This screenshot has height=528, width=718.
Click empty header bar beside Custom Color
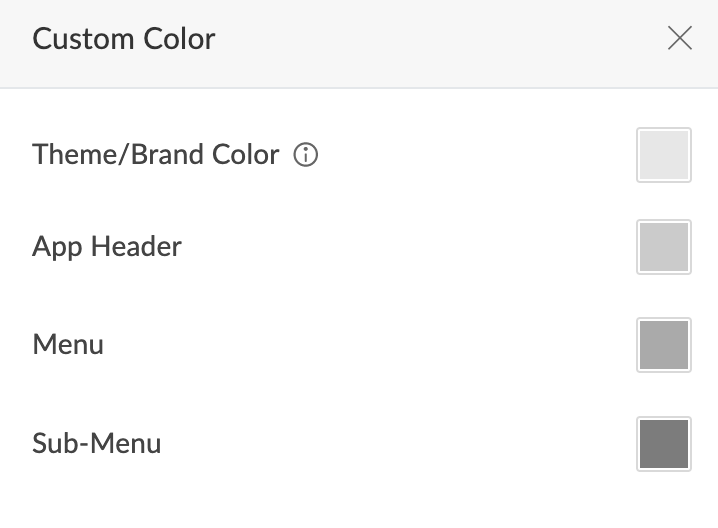click(430, 40)
